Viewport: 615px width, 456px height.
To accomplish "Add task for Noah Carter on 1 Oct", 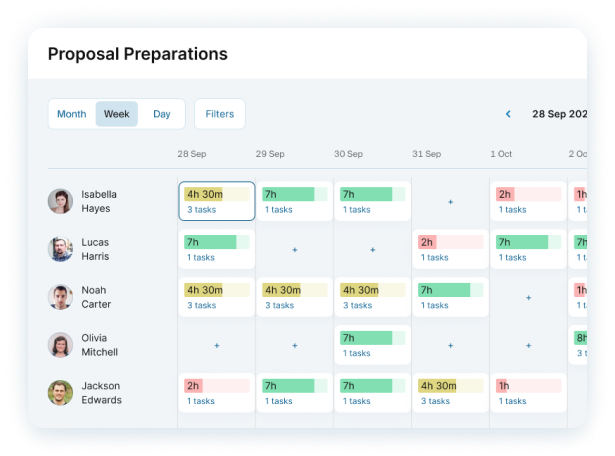I will [528, 298].
